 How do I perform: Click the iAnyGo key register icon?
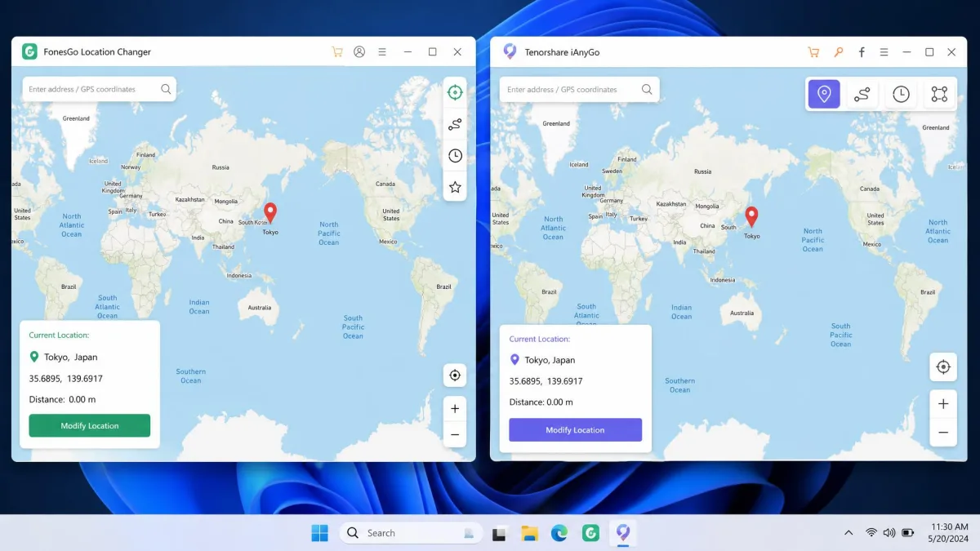click(x=838, y=52)
